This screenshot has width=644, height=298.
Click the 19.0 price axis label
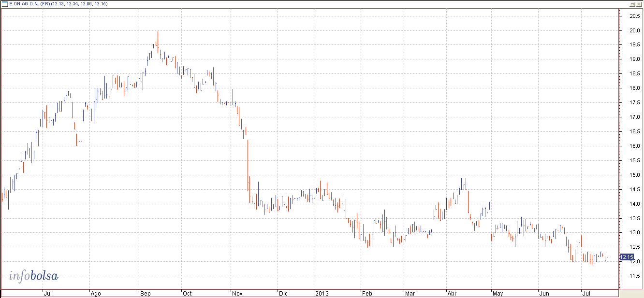634,59
